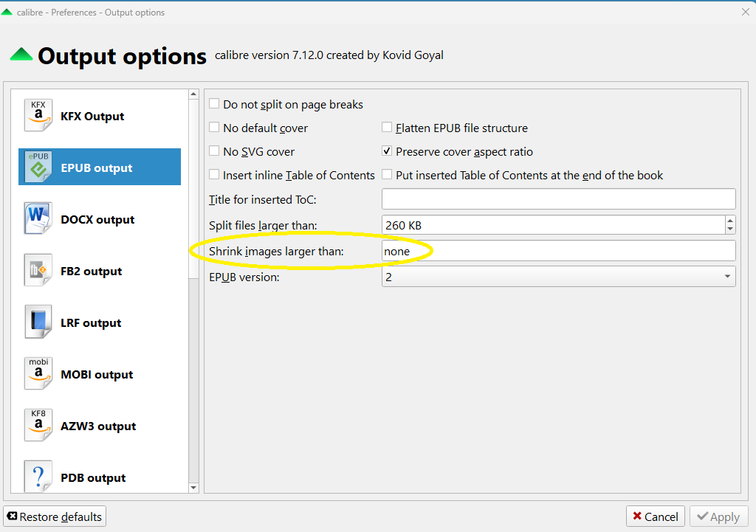Click the AZW3 KF8 icon
Screen dimensions: 756x532
(38, 424)
